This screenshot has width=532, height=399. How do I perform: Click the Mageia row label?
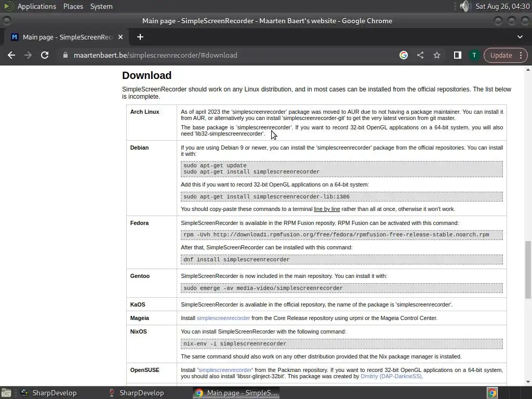139,318
